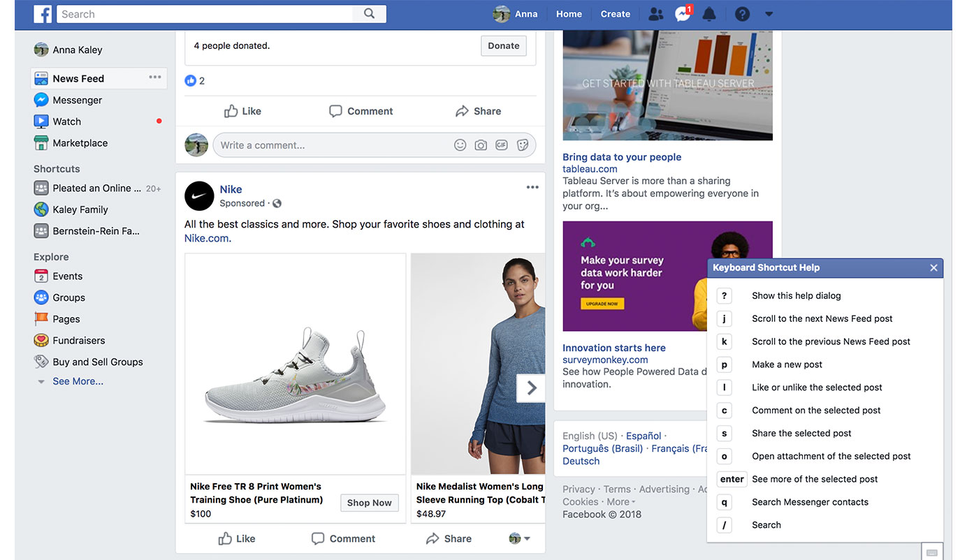Open Innovation starts here ad link
This screenshot has height=560, width=967.
614,348
